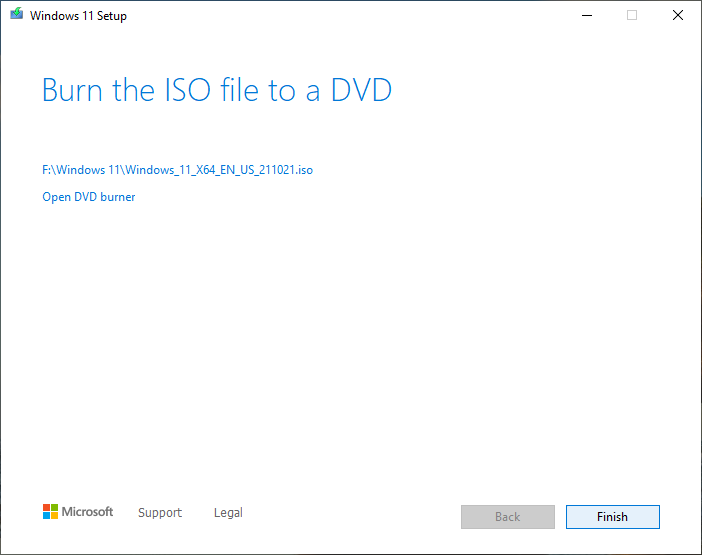Open the Windows_11_X64_EN_US_211021.iso file path link
This screenshot has height=555, width=702.
pos(177,170)
